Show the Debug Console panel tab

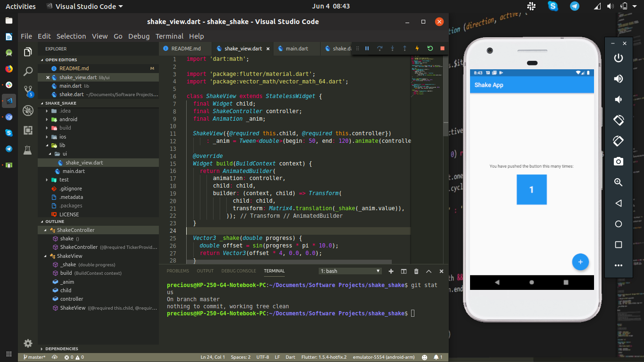[x=239, y=271]
